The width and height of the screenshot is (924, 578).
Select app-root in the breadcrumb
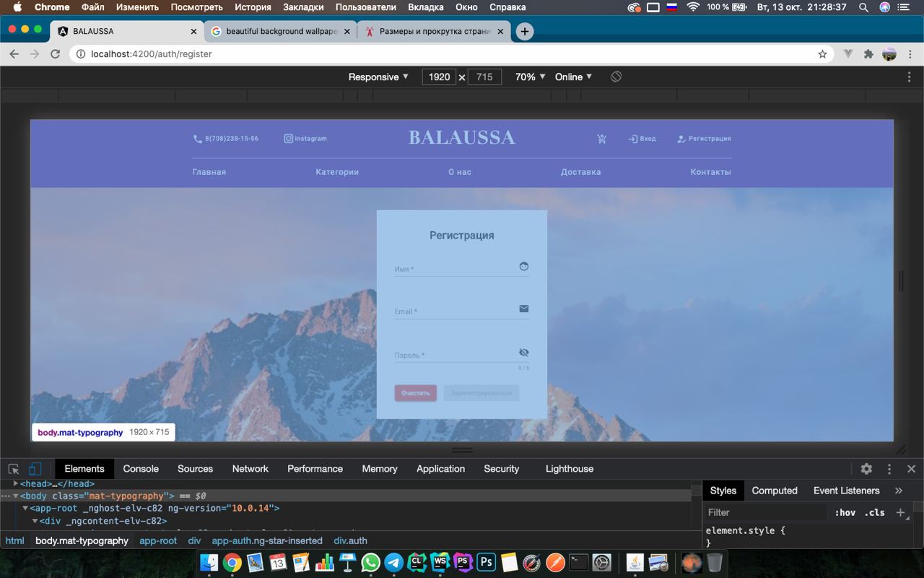pyautogui.click(x=158, y=540)
